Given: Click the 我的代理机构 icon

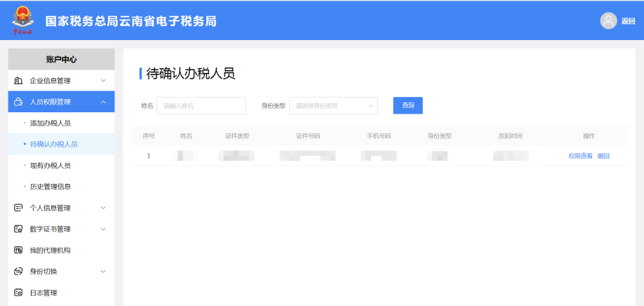Looking at the screenshot, I should 19,251.
